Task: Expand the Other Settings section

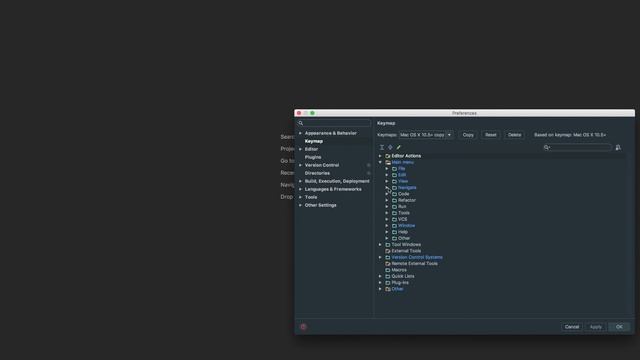Action: tap(300, 205)
